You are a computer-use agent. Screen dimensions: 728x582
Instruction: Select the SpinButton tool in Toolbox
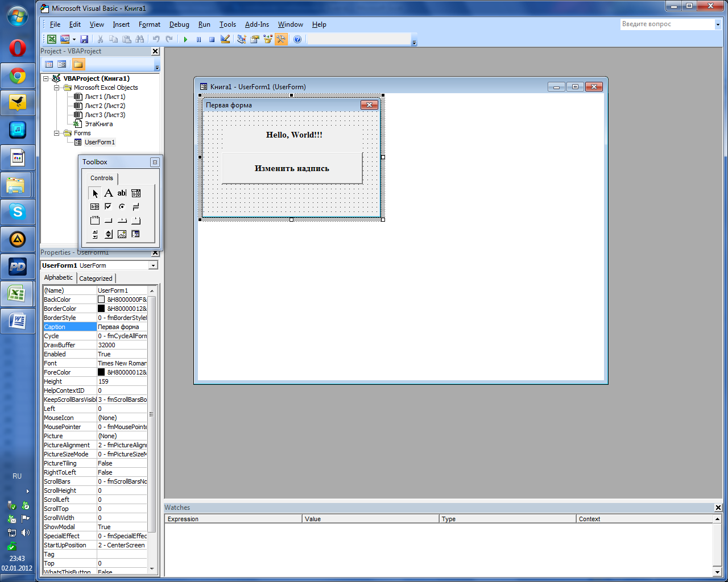pos(108,234)
